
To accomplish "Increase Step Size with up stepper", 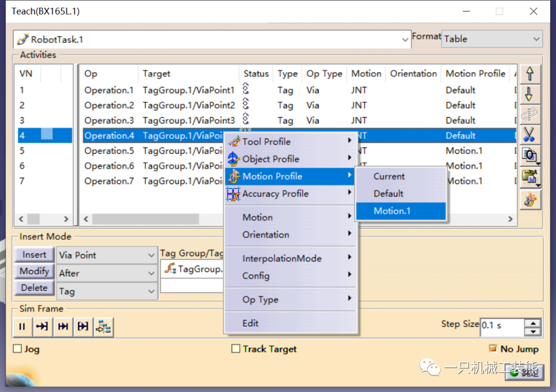I will 533,323.
